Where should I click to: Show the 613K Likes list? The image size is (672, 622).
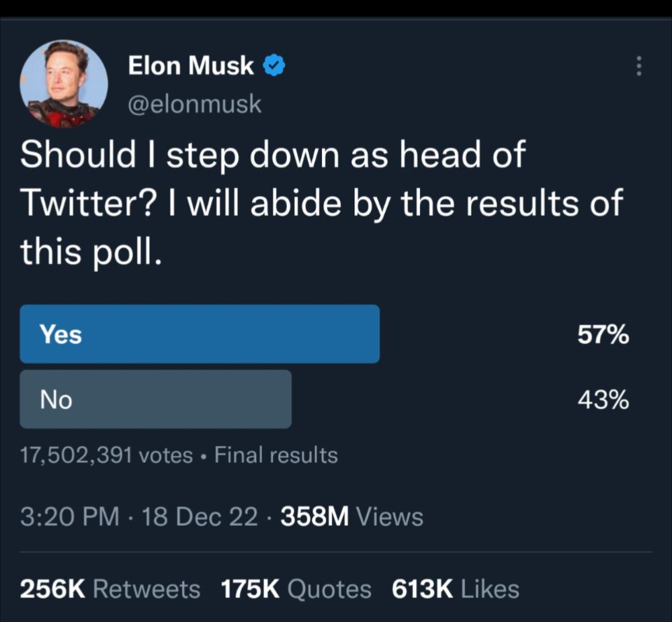pyautogui.click(x=455, y=588)
